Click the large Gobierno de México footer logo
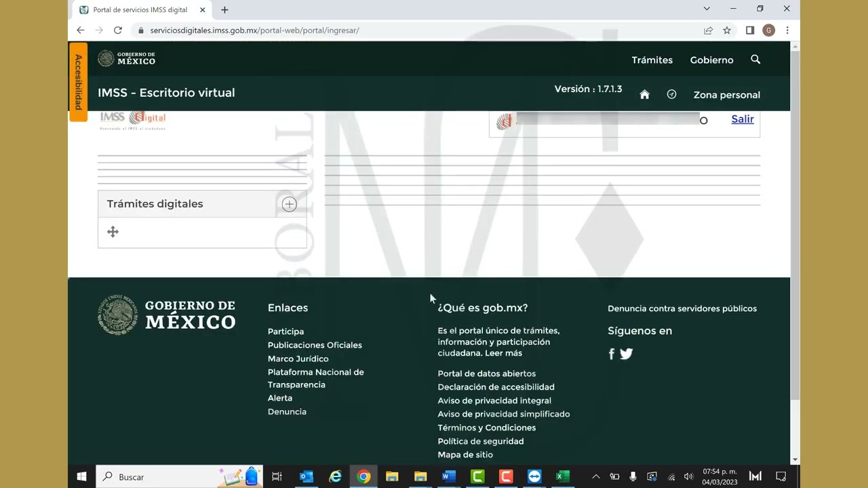 pos(167,315)
